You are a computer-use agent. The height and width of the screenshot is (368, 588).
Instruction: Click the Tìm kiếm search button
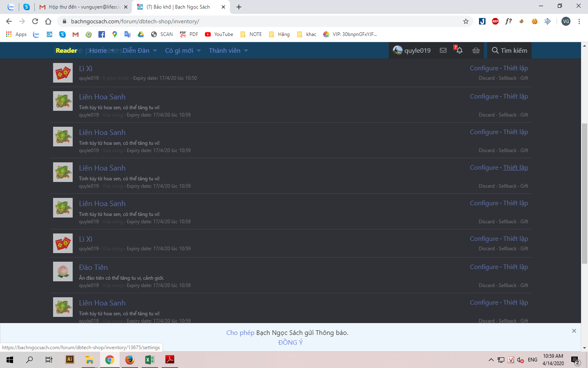pyautogui.click(x=509, y=50)
